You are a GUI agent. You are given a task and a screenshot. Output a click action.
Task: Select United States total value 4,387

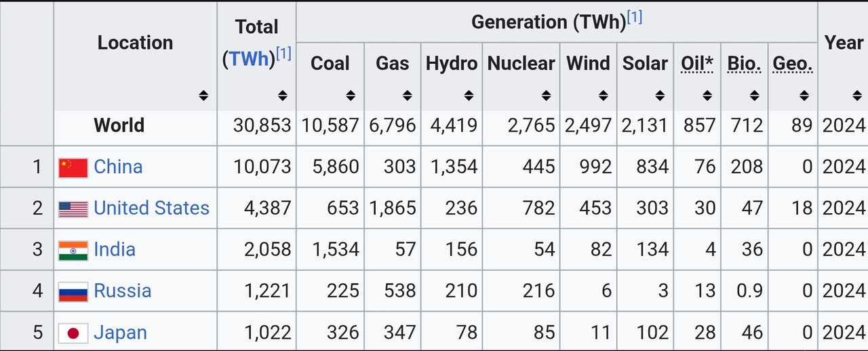(268, 208)
